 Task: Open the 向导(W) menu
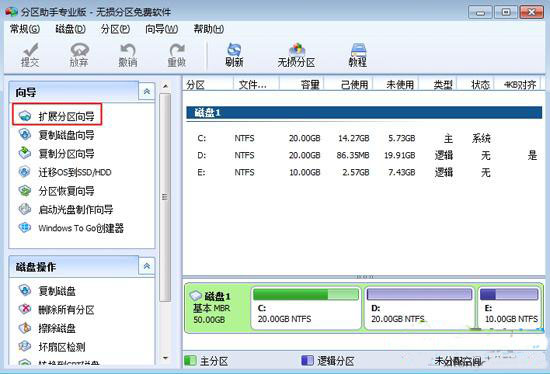(162, 29)
